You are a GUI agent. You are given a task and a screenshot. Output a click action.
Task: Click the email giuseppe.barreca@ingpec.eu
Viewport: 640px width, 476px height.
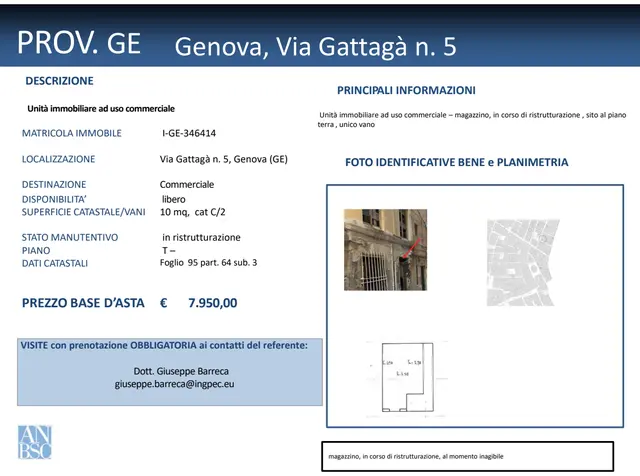(x=175, y=384)
